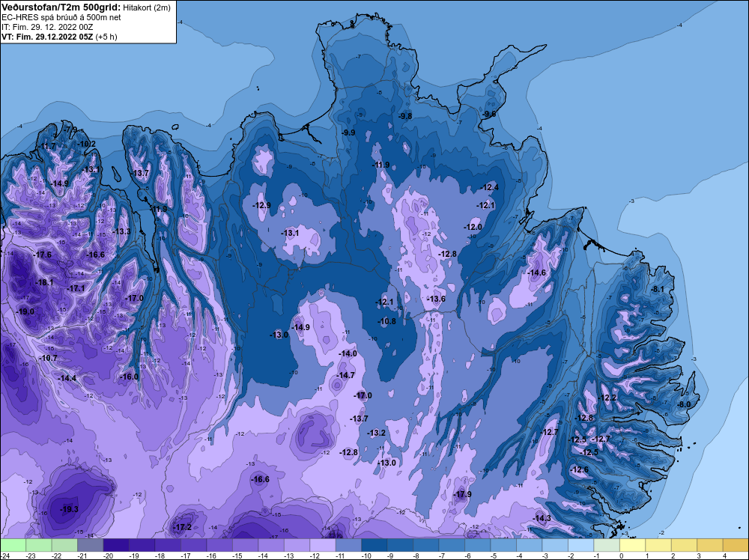Select the legend swatch labeled -14
This screenshot has height=560, width=749.
pos(271,545)
